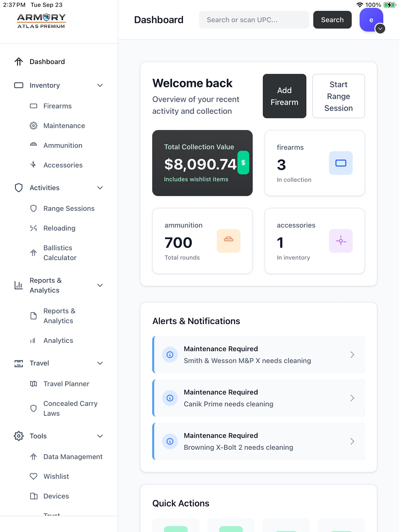Click the ammunition 700 Total rounds card
Viewport: 399px width, 532px height.
[203, 241]
